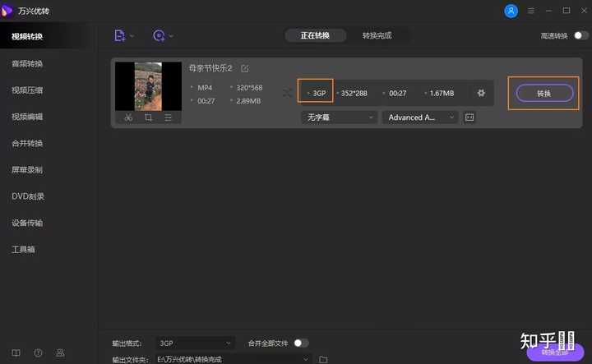Open the 输出文件夹 path dropdown
The image size is (592, 364).
click(234, 359)
